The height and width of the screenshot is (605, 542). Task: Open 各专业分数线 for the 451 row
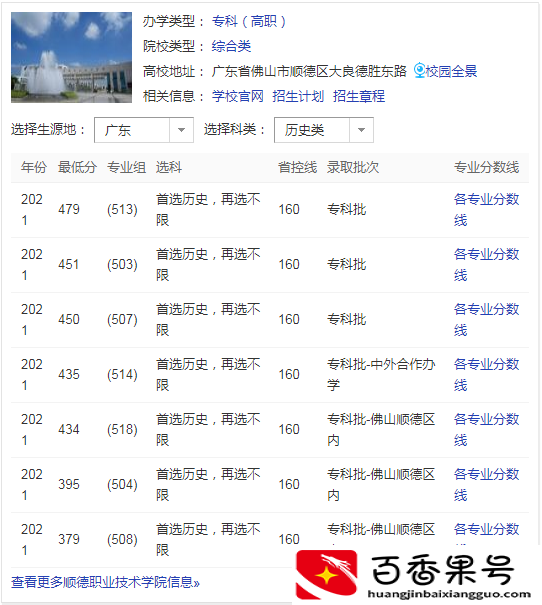pos(486,265)
